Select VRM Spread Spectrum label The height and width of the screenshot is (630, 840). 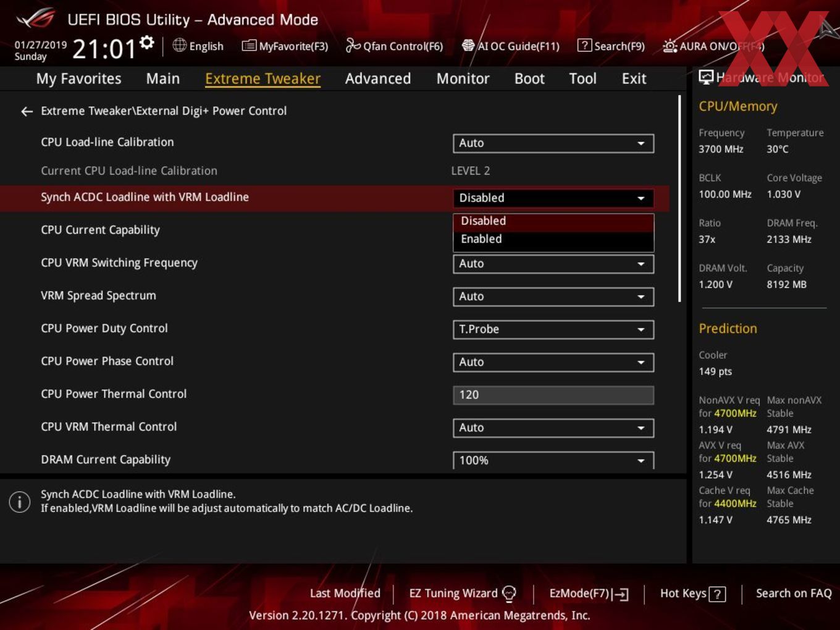coord(98,295)
